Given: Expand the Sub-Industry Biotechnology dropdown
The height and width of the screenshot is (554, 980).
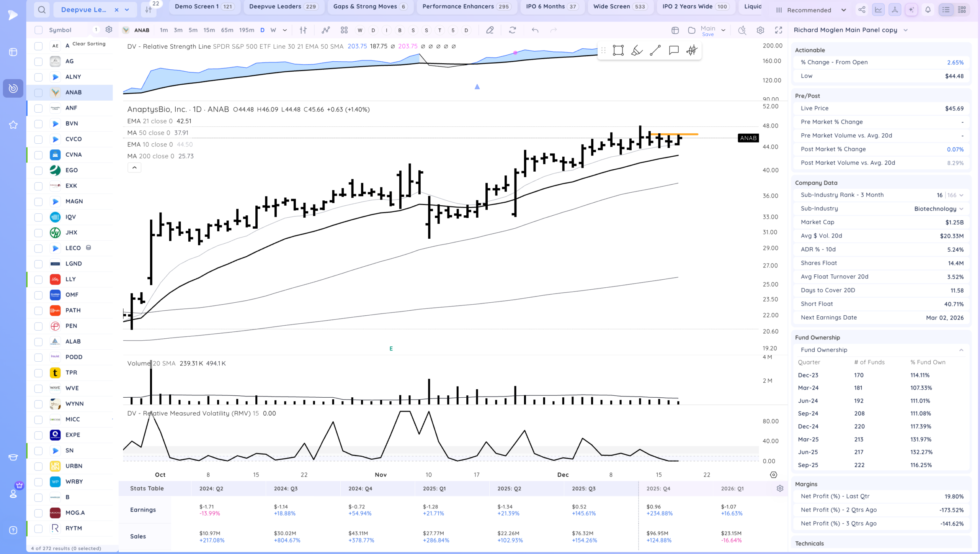Looking at the screenshot, I should tap(961, 209).
